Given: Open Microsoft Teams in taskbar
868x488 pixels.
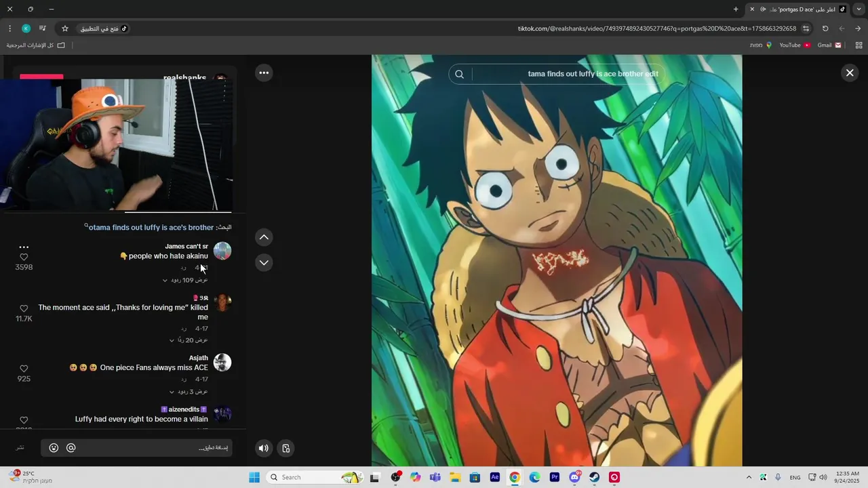Looking at the screenshot, I should click(x=435, y=477).
